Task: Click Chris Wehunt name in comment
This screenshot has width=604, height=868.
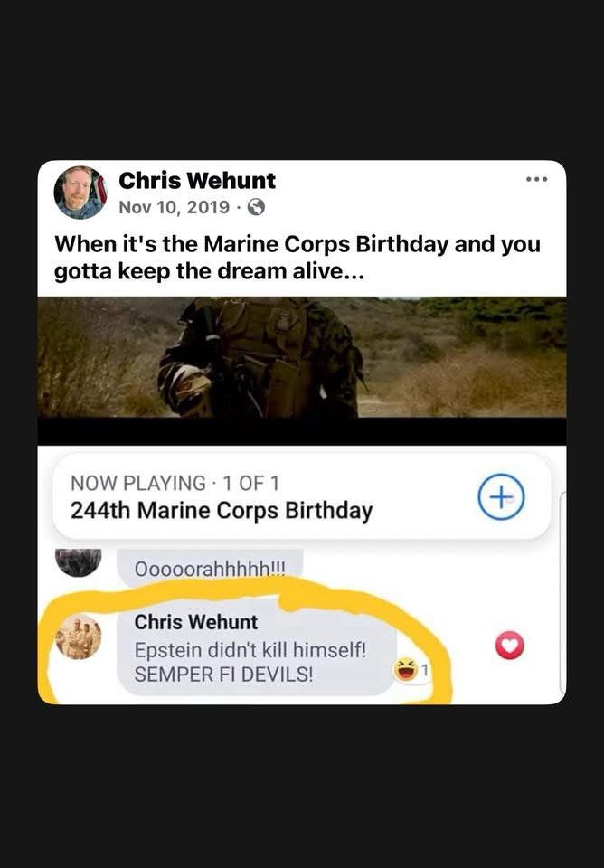Action: coord(196,622)
